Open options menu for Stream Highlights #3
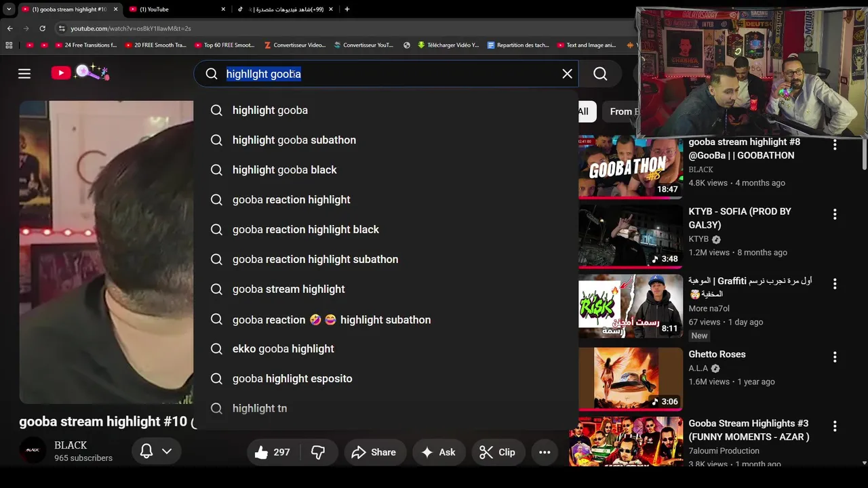This screenshot has height=488, width=868. (835, 426)
